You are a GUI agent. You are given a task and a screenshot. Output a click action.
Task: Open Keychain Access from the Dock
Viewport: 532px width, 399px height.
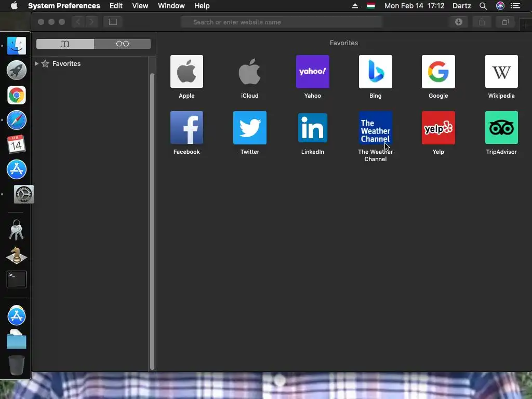click(x=16, y=230)
